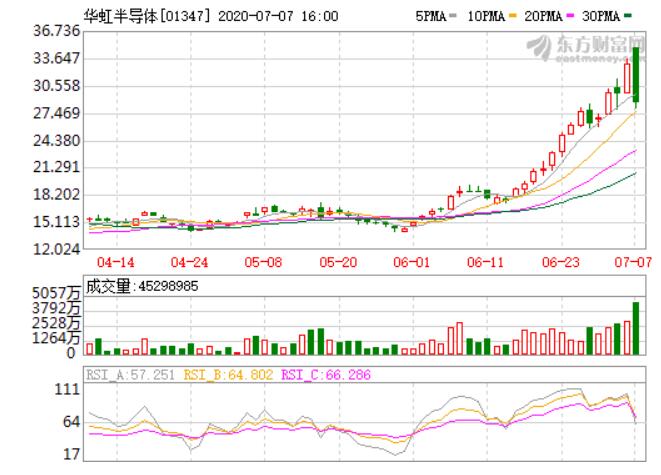Click the 2528万 volume axis label
661x475 pixels.
click(x=56, y=323)
